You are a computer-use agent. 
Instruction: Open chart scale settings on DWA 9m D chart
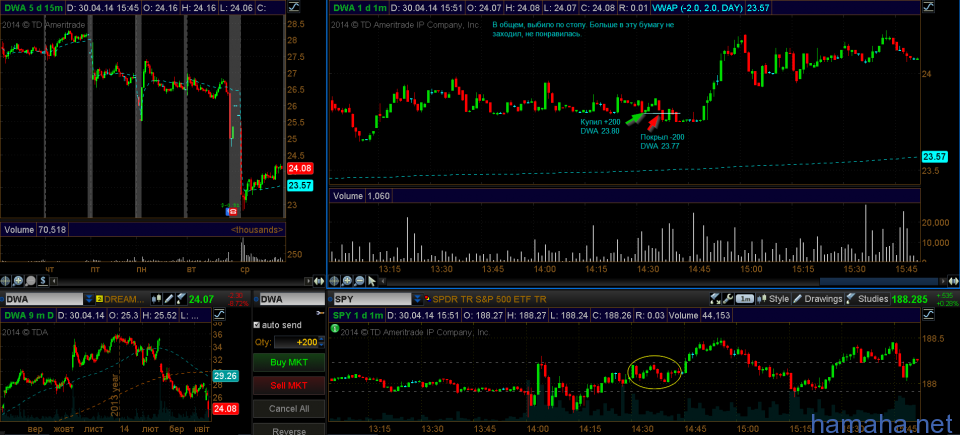pyautogui.click(x=219, y=316)
